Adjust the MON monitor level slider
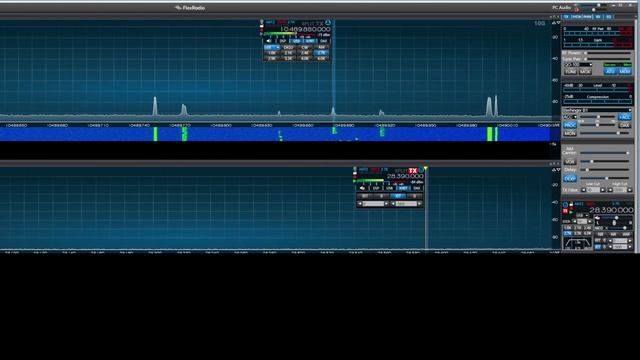 (x=604, y=133)
